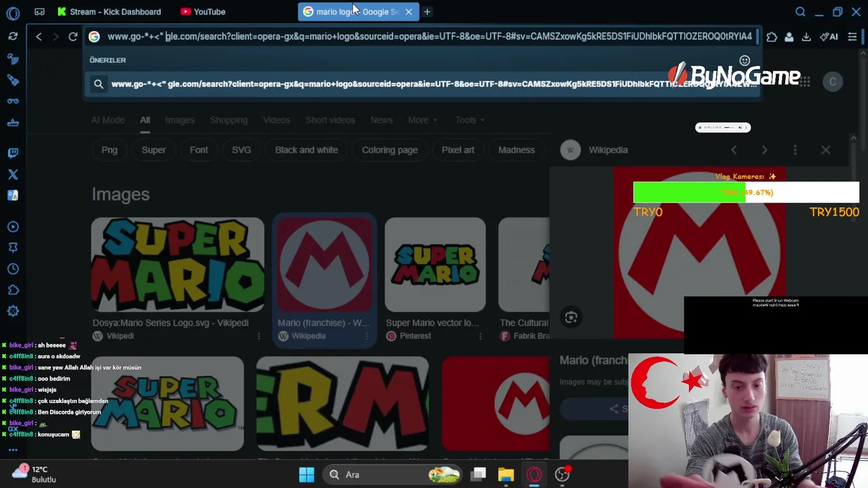Select the Shopping search tab

pos(229,120)
